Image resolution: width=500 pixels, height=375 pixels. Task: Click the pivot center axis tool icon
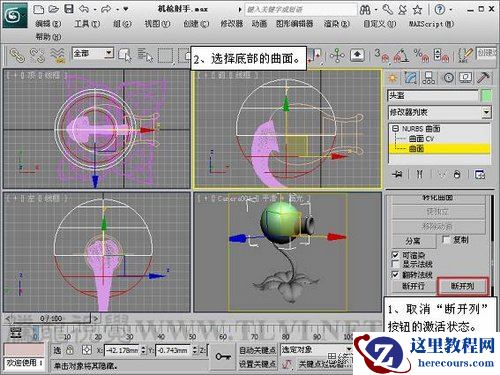(x=337, y=55)
